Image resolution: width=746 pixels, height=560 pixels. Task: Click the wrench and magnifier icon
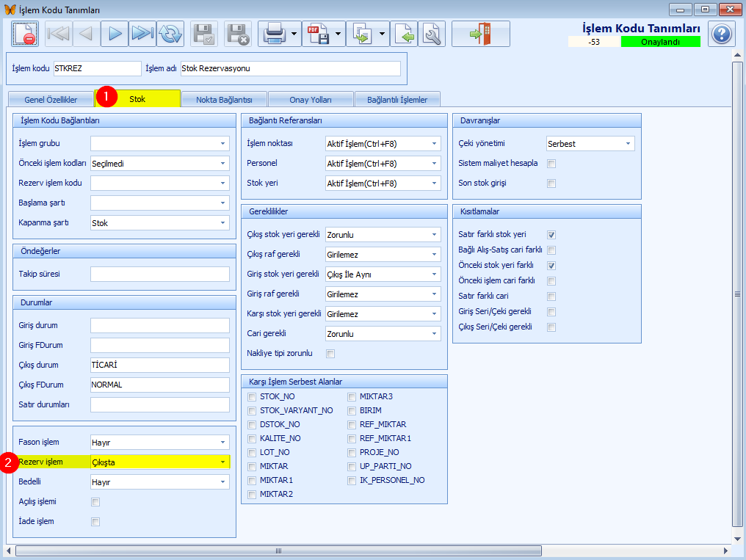[x=432, y=34]
